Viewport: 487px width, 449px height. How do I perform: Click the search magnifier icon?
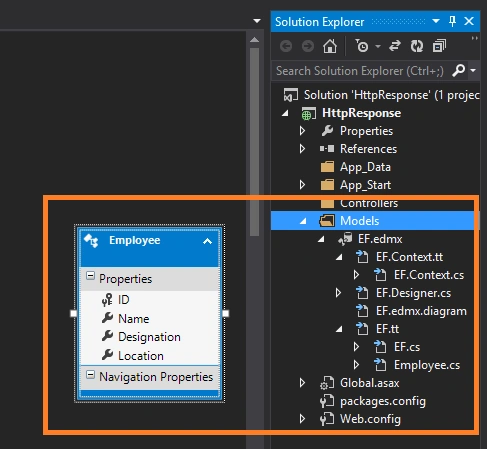pos(458,70)
